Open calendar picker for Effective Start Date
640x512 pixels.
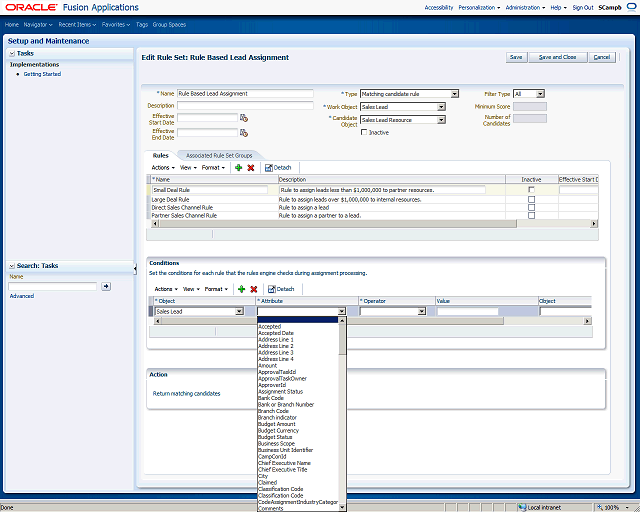click(244, 118)
